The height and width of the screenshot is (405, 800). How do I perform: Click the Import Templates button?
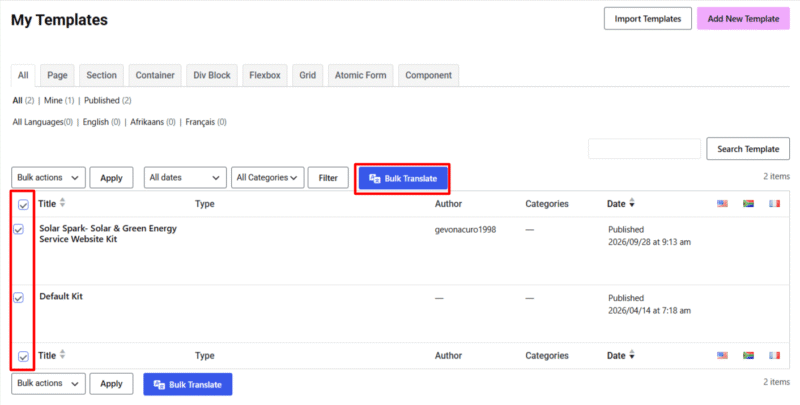pyautogui.click(x=648, y=18)
